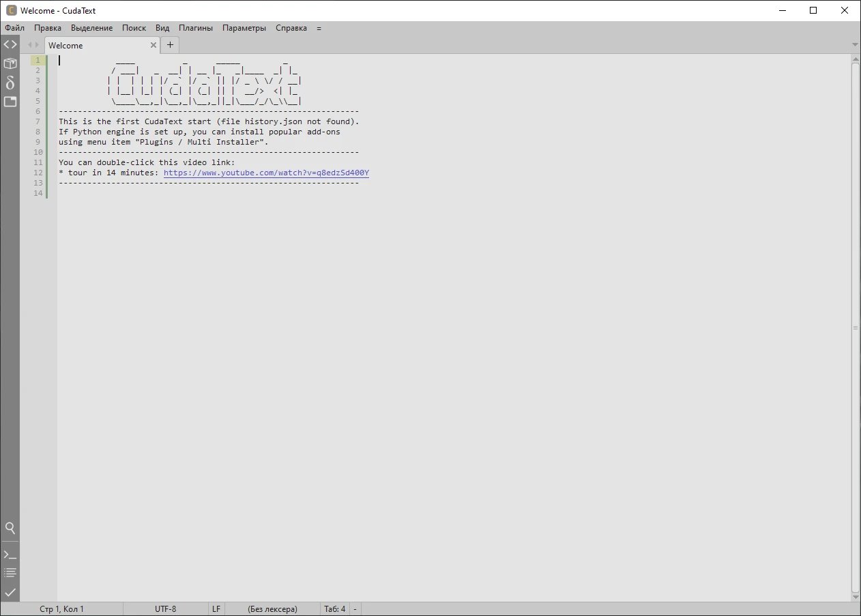861x616 pixels.
Task: Add a new tab with plus button
Action: (170, 45)
